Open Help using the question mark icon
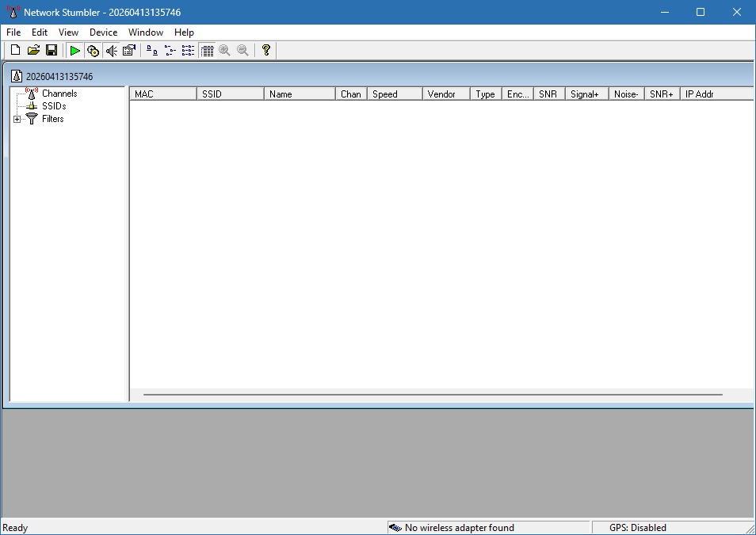This screenshot has width=756, height=535. (x=265, y=50)
